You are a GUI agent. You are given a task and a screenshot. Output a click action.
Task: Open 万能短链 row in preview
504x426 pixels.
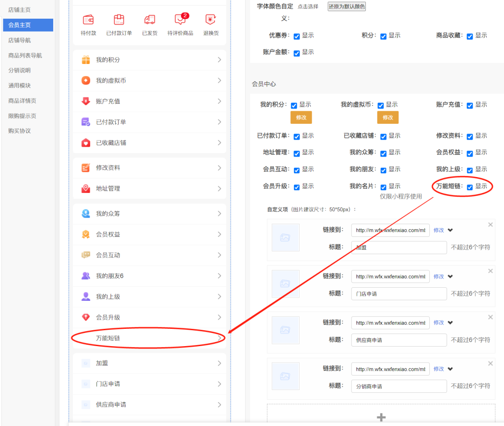click(x=149, y=338)
